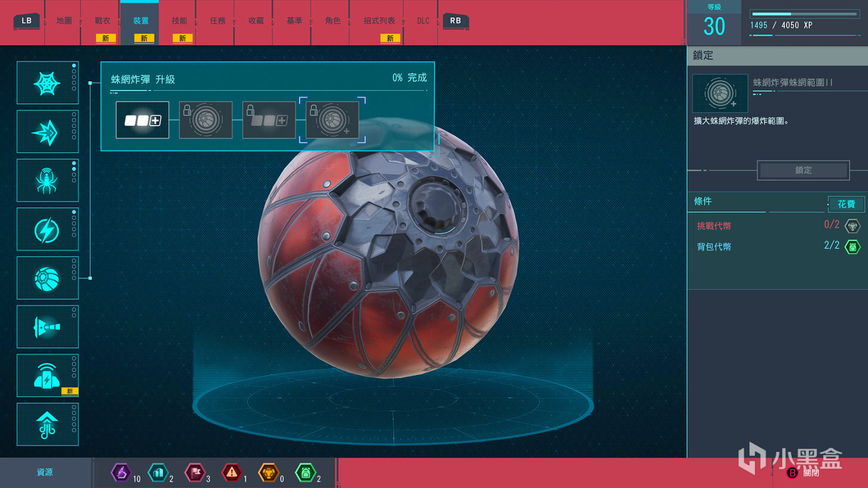This screenshot has height=488, width=868.
Task: Click the green backpack token icon in resources
Action: tap(305, 472)
